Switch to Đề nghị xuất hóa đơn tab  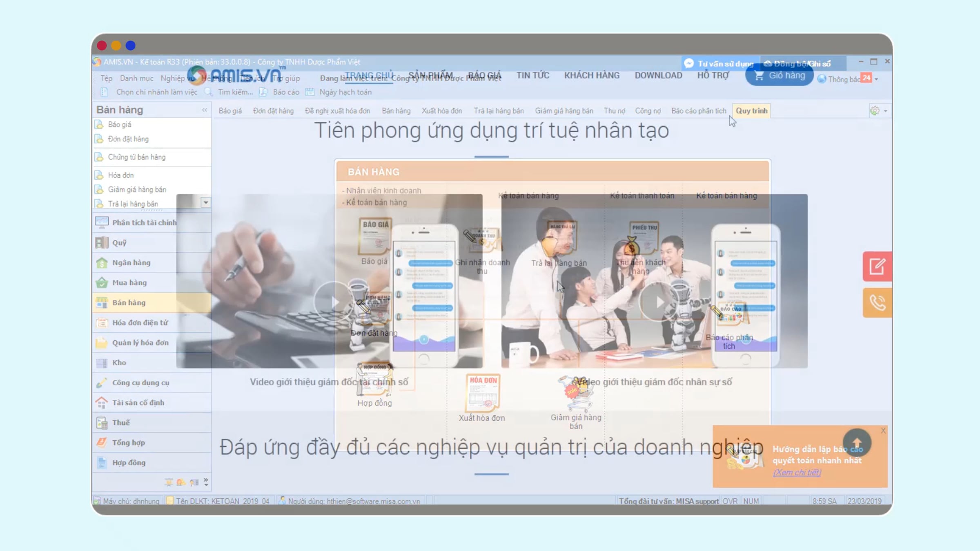tap(337, 111)
